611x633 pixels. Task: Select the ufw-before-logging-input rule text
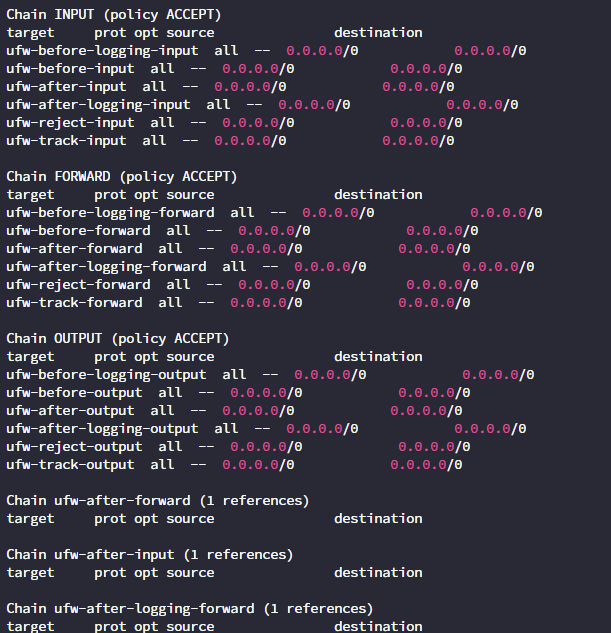pyautogui.click(x=102, y=51)
